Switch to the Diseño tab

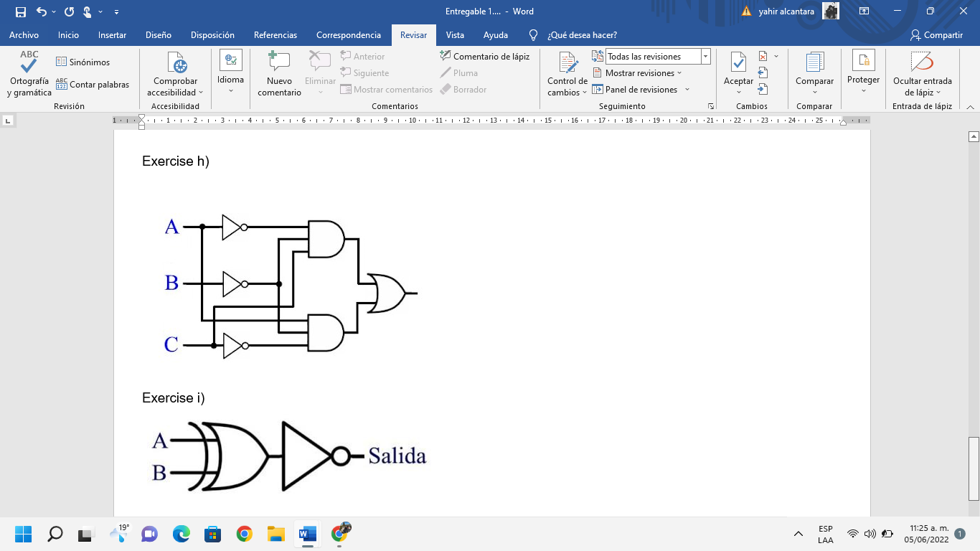pyautogui.click(x=159, y=34)
